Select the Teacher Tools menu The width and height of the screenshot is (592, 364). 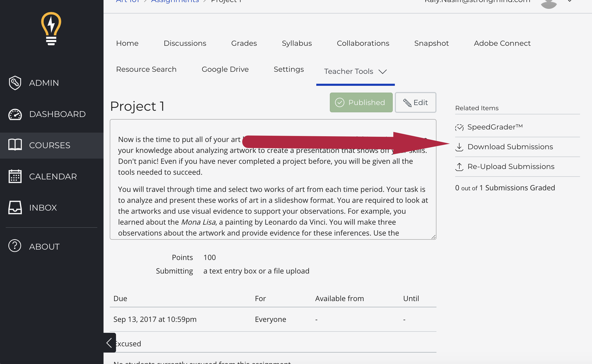click(x=356, y=71)
